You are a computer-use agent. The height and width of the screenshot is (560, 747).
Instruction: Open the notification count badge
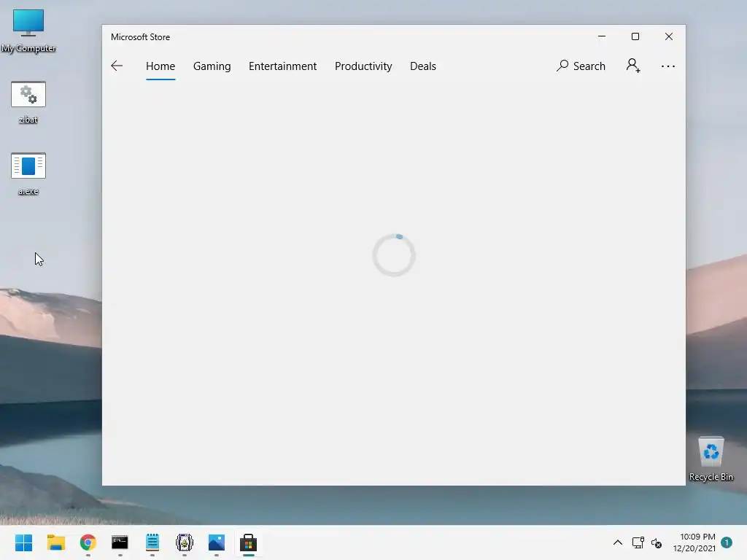click(727, 542)
